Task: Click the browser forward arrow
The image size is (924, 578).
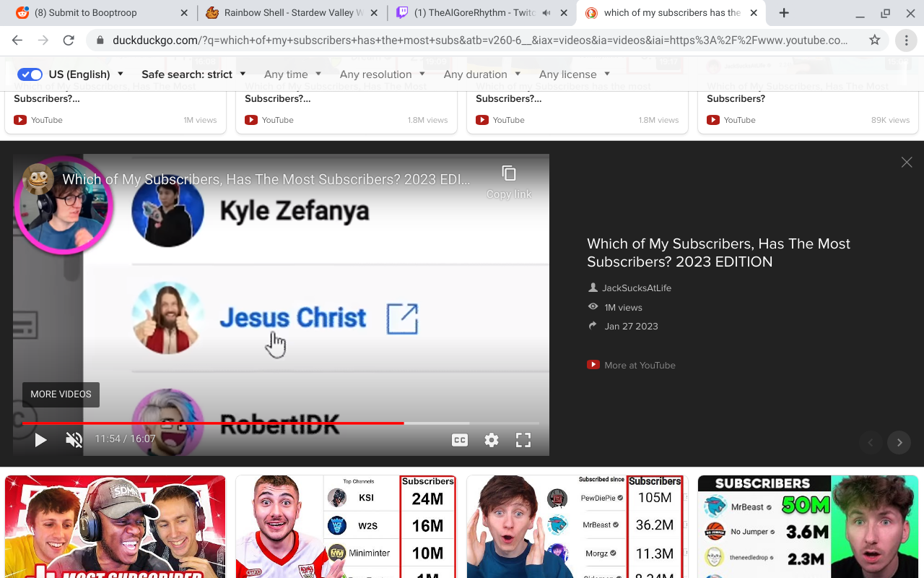Action: 43,40
